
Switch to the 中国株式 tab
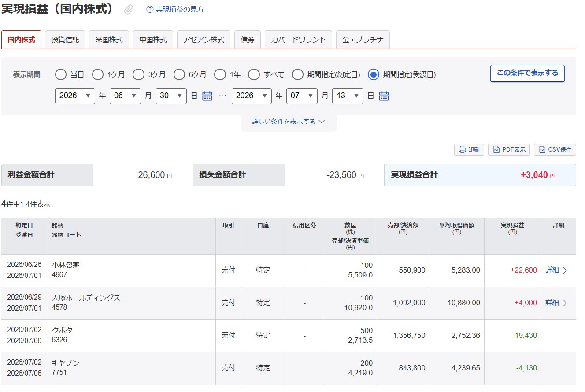click(x=153, y=40)
